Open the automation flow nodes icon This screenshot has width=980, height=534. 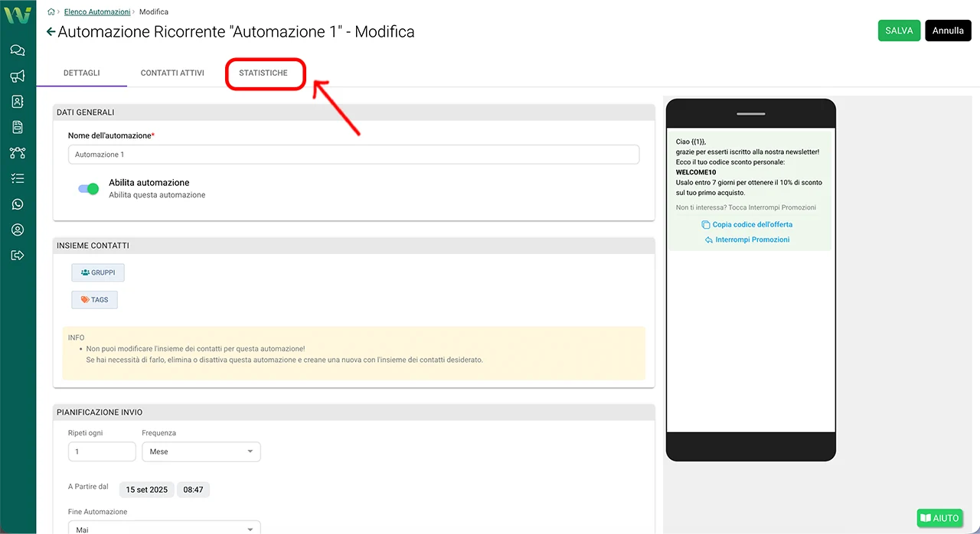click(17, 153)
